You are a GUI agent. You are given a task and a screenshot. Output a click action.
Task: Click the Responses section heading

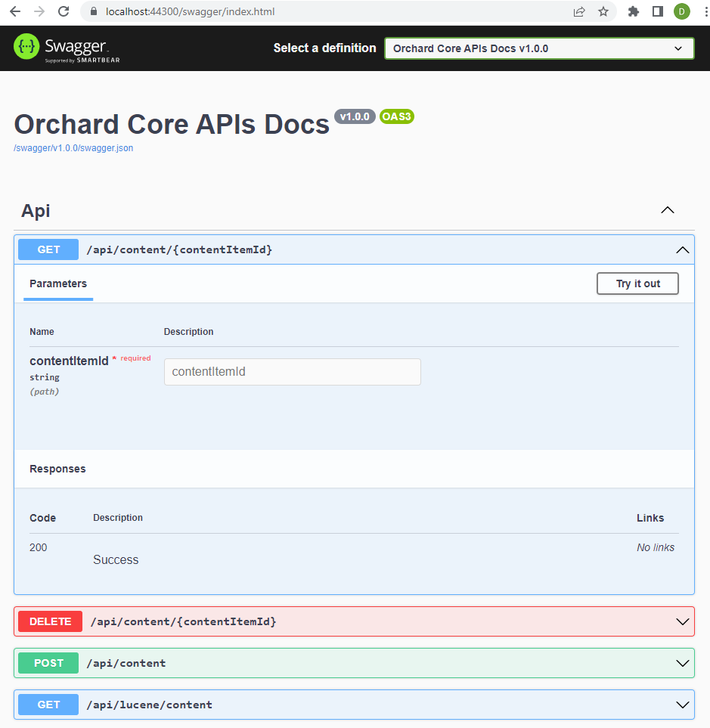(x=57, y=469)
